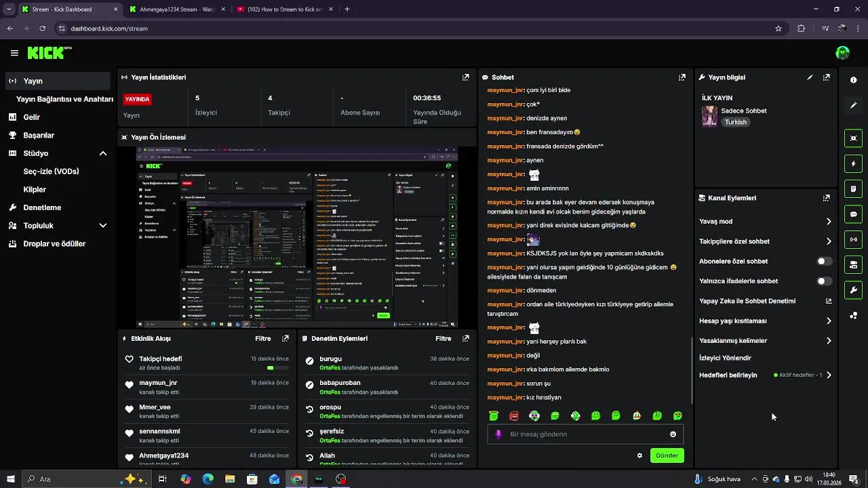
Task: Pop out the Denetim Eylemleri panel
Action: 465,338
